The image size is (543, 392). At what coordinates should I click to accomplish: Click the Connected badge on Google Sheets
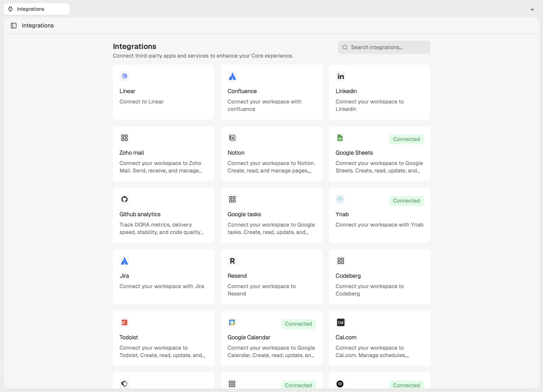406,139
